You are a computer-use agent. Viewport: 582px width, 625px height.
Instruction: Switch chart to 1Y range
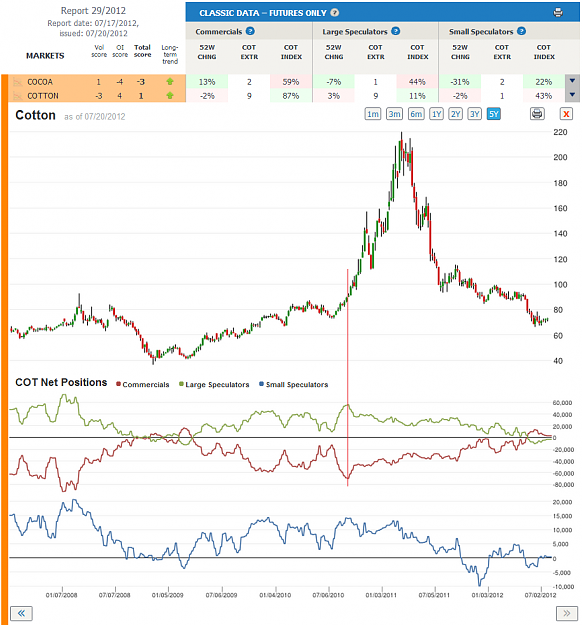436,114
